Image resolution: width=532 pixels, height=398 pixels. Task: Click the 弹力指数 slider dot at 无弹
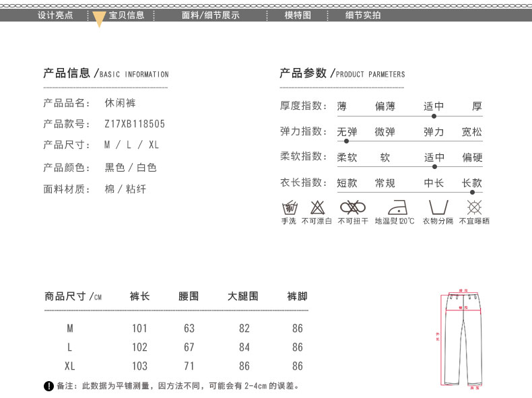(347, 141)
